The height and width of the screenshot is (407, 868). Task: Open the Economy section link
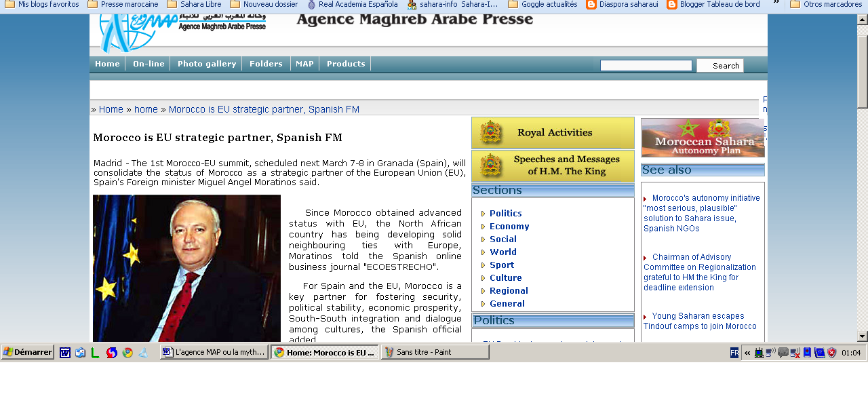point(509,226)
